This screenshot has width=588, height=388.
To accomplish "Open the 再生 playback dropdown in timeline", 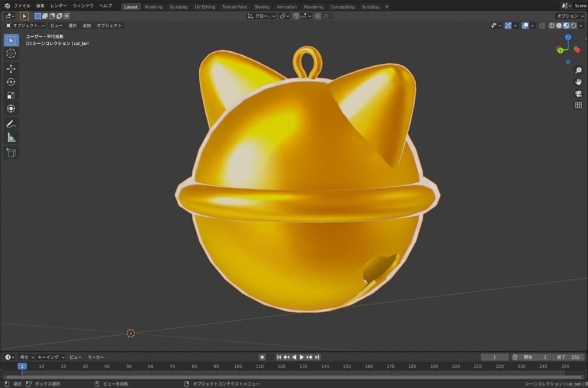I will pyautogui.click(x=26, y=357).
